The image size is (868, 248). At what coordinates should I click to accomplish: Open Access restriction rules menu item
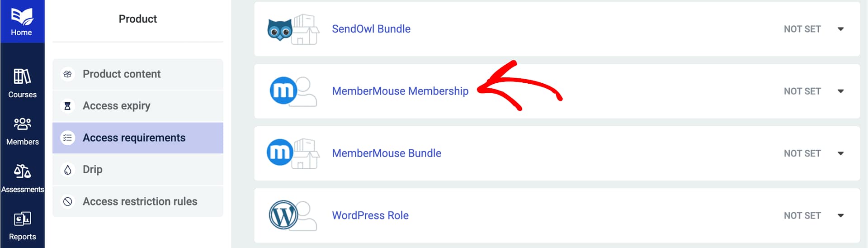point(140,201)
